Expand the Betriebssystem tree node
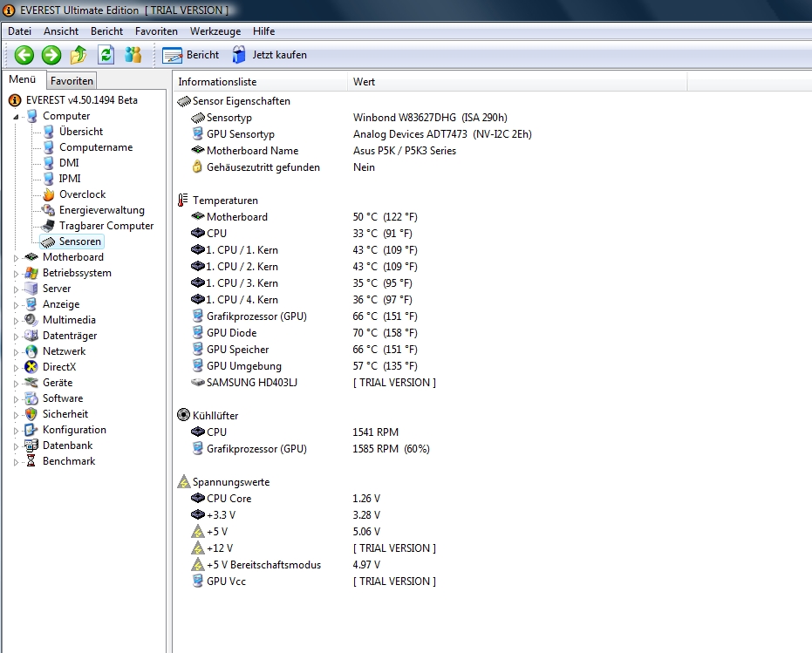This screenshot has height=653, width=812. (16, 274)
